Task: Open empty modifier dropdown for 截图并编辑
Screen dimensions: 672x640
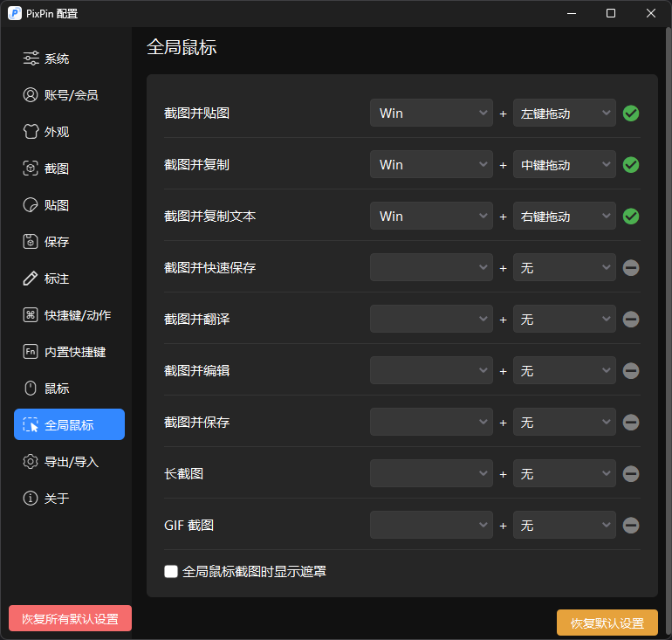Action: [x=431, y=370]
